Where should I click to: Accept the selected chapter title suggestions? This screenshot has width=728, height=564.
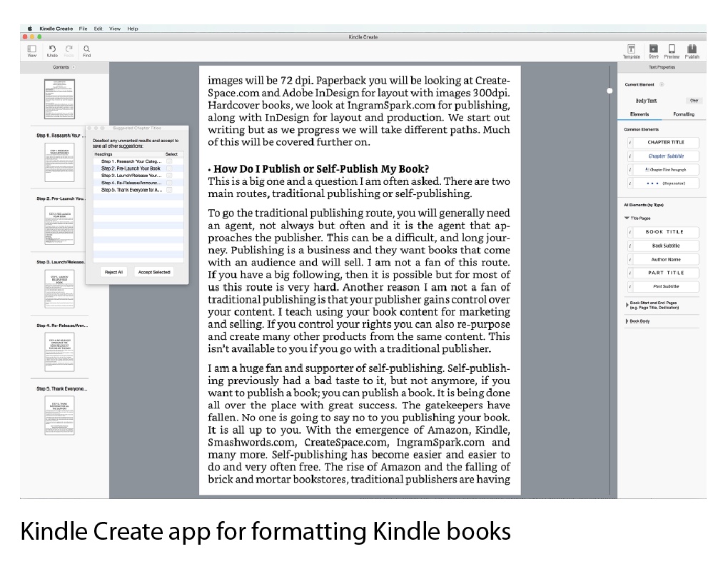point(153,272)
